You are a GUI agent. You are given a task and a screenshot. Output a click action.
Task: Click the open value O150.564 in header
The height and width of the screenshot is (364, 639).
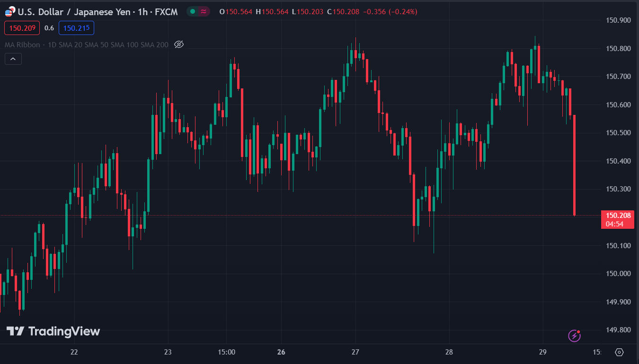(x=236, y=12)
